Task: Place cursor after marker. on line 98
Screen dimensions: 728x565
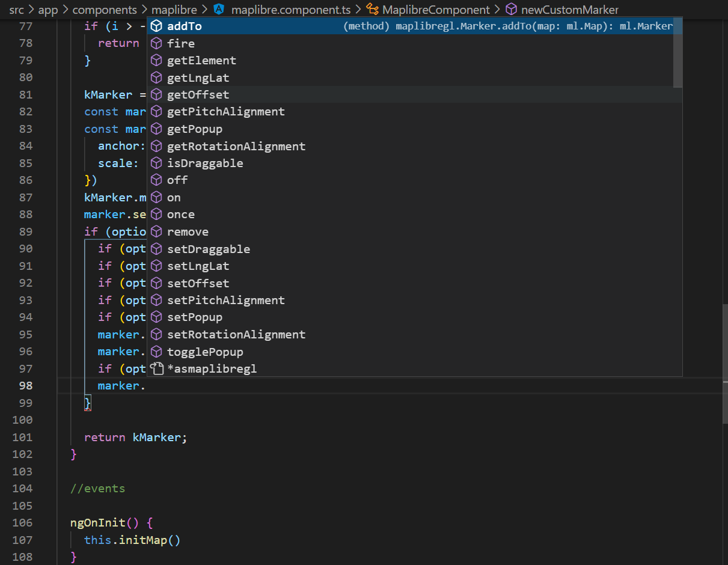Action: (x=146, y=386)
